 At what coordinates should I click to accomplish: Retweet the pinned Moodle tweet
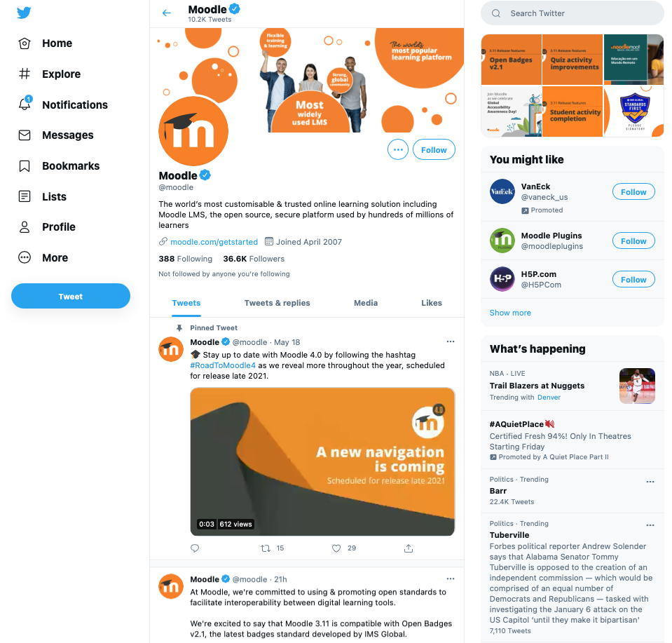pyautogui.click(x=266, y=548)
